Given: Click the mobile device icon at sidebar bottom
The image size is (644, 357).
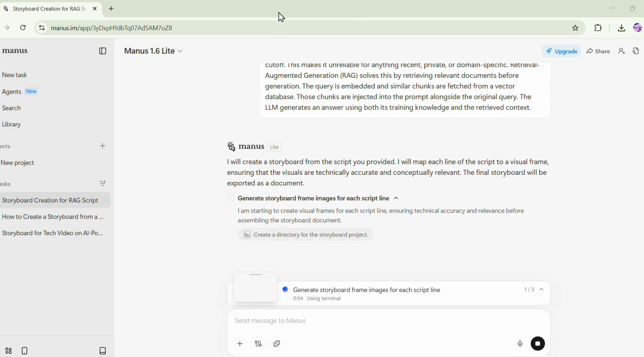Looking at the screenshot, I should coord(24,351).
